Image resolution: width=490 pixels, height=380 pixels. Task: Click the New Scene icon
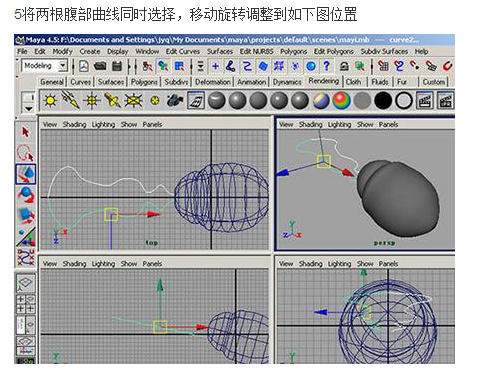point(84,66)
